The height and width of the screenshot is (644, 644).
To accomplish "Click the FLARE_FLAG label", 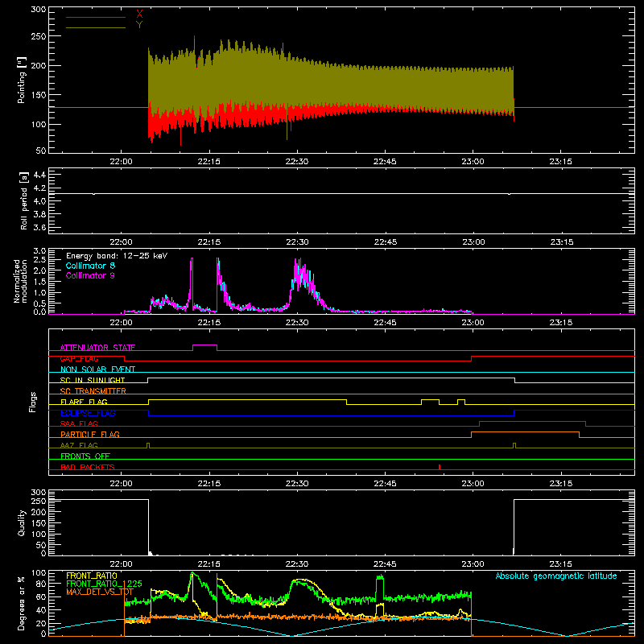I will 84,402.
